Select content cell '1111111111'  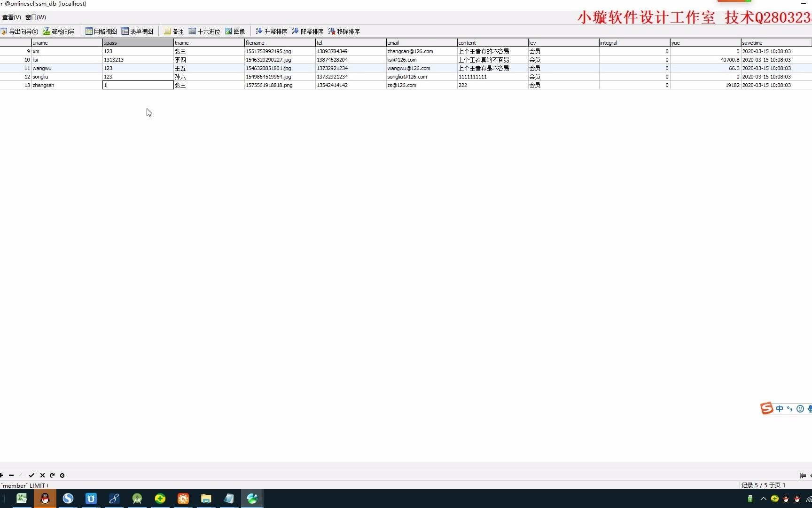492,77
